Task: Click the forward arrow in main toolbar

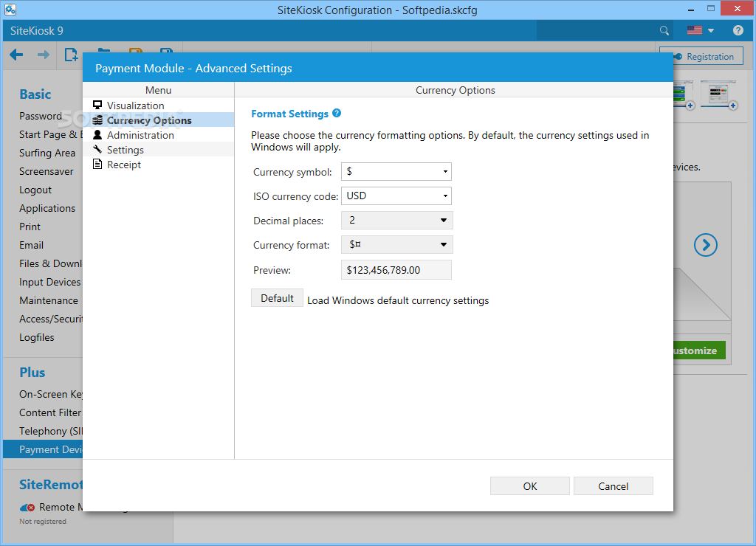Action: coord(44,55)
